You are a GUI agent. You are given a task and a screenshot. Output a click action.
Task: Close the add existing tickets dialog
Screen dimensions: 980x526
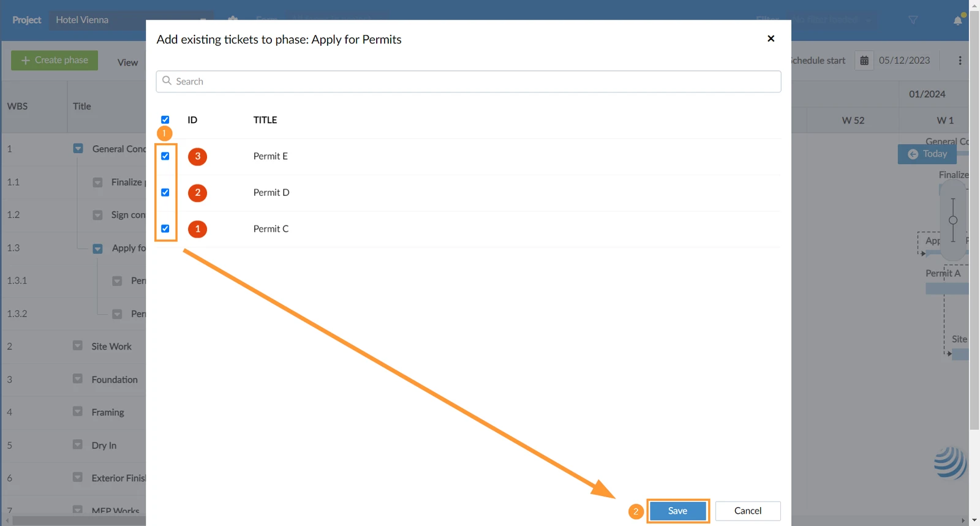click(771, 39)
